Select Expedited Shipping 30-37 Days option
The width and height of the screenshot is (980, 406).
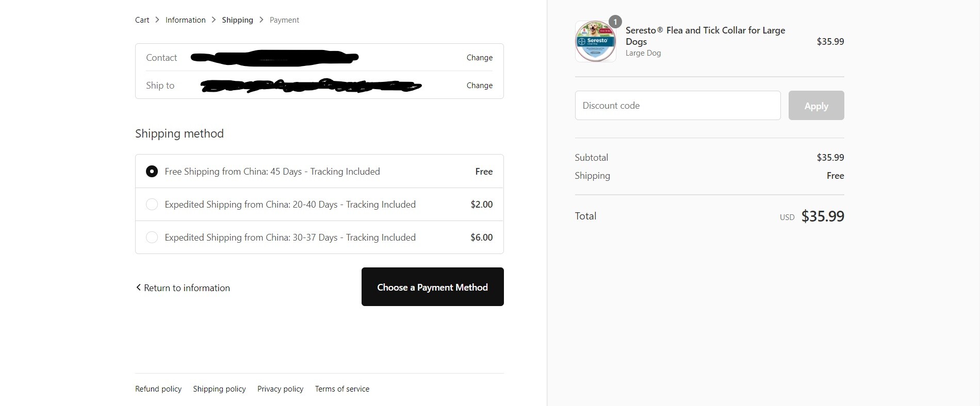tap(152, 238)
